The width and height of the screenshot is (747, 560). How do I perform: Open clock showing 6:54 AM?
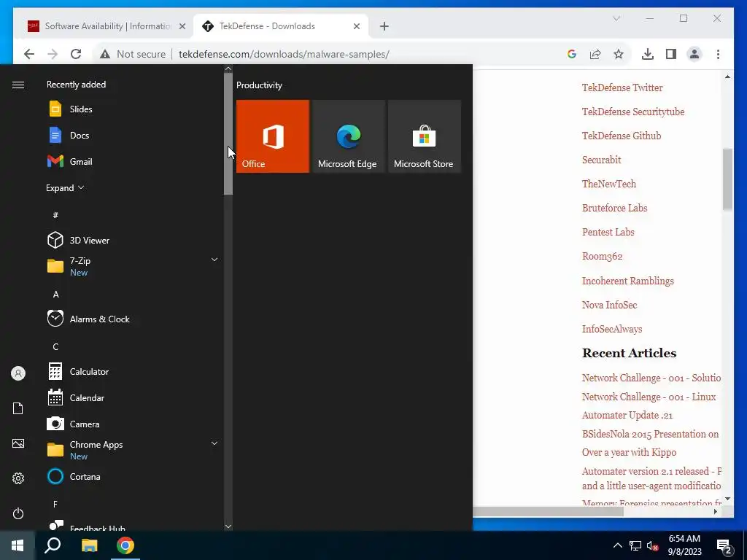(684, 545)
